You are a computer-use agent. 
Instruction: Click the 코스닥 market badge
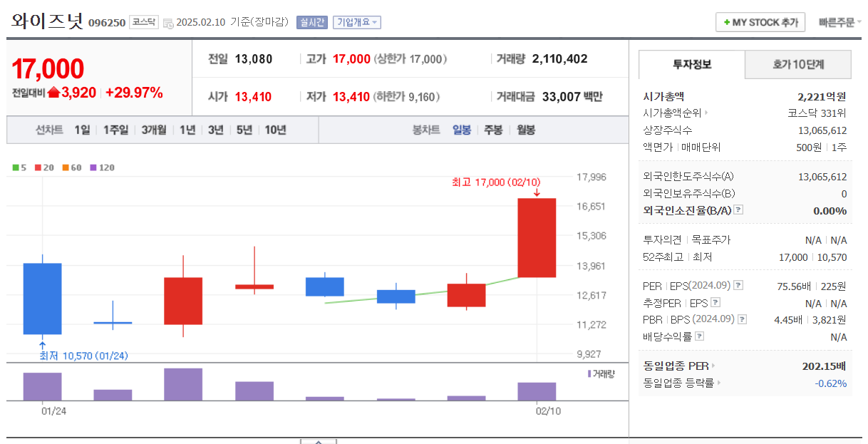(x=144, y=22)
